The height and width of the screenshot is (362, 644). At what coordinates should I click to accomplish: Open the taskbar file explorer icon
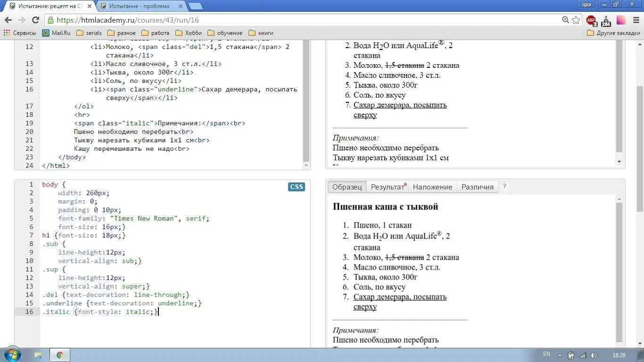[38, 355]
